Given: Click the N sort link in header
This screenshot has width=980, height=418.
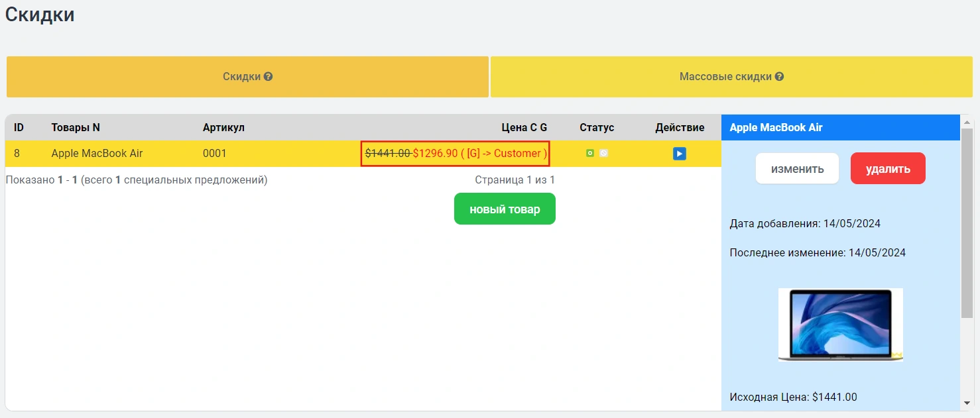Looking at the screenshot, I should (x=96, y=127).
